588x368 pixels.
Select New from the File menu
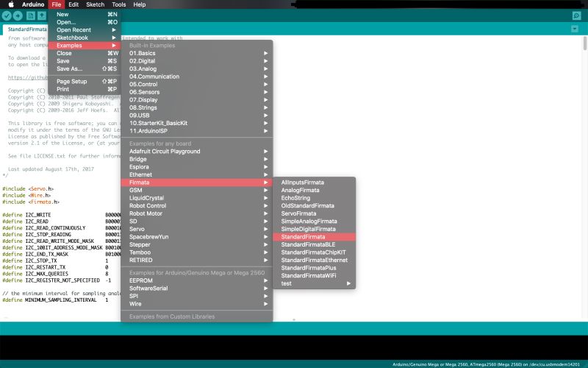coord(85,14)
